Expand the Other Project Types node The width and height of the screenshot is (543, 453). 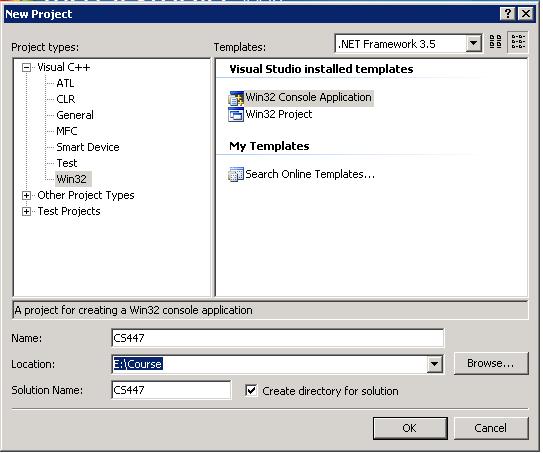pos(26,196)
